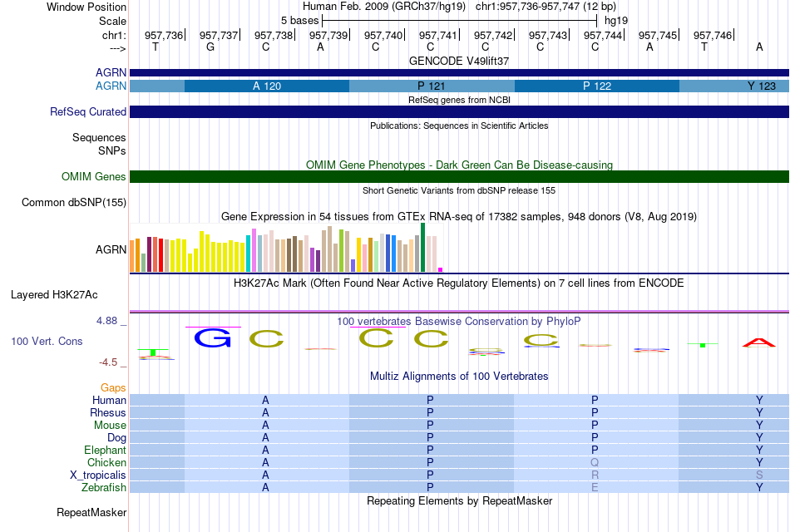Open Repeating Elements by RepeatMasker title
Viewport: 790px width, 532px height.
coord(459,500)
